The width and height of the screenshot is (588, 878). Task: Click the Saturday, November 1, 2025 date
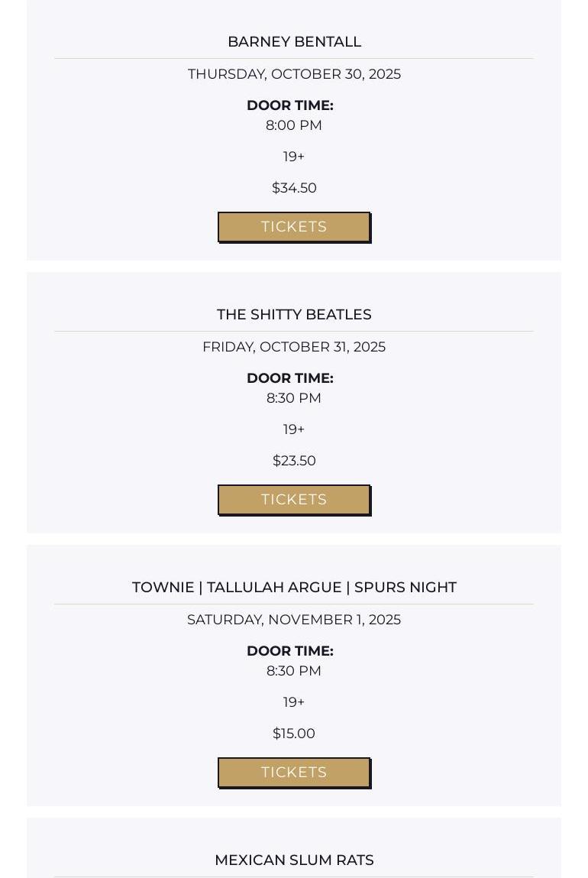[x=294, y=620]
